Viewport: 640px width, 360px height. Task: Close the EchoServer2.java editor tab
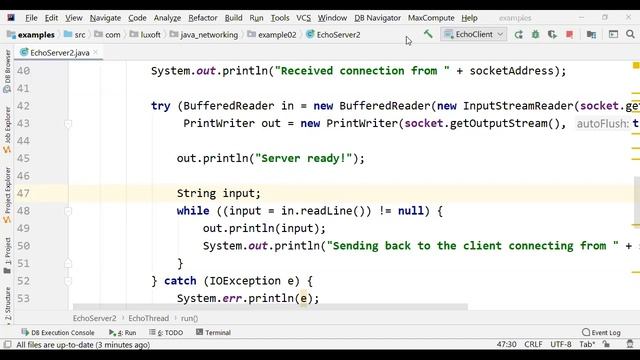[x=95, y=52]
